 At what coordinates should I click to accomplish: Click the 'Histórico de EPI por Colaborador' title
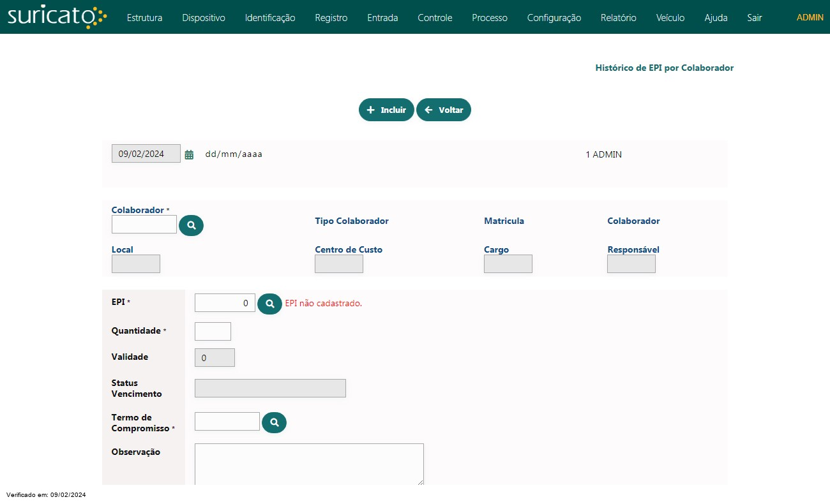click(665, 68)
